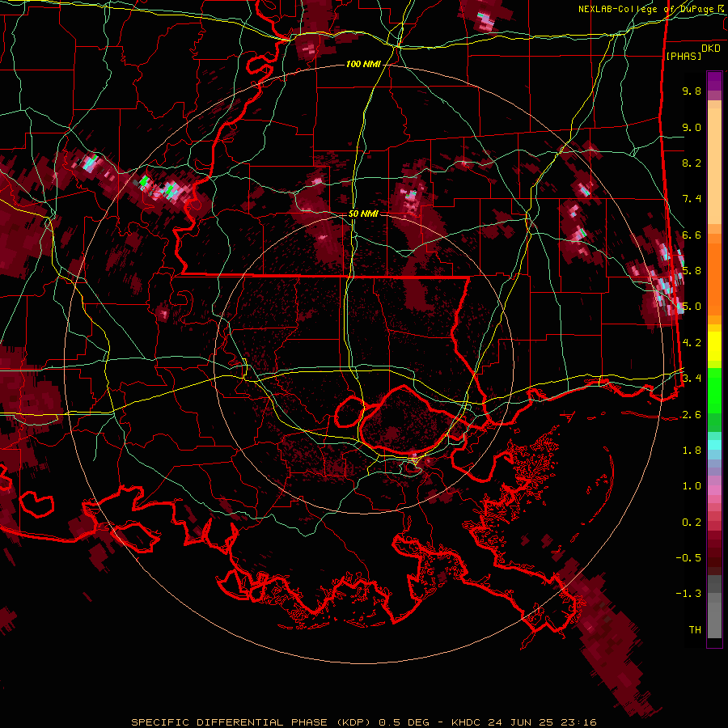
Task: Select the 4.2 scale value
Action: [x=692, y=343]
